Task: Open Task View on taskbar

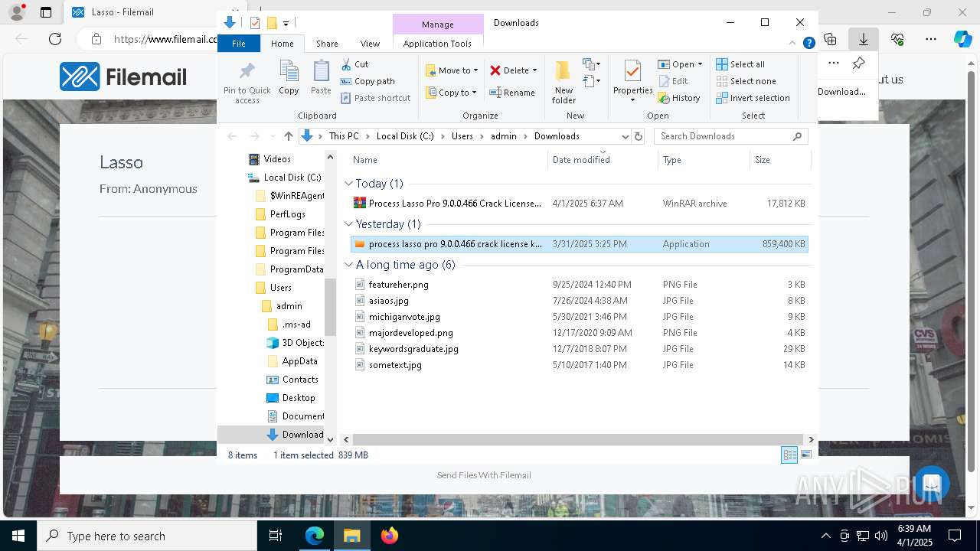Action: [276, 536]
